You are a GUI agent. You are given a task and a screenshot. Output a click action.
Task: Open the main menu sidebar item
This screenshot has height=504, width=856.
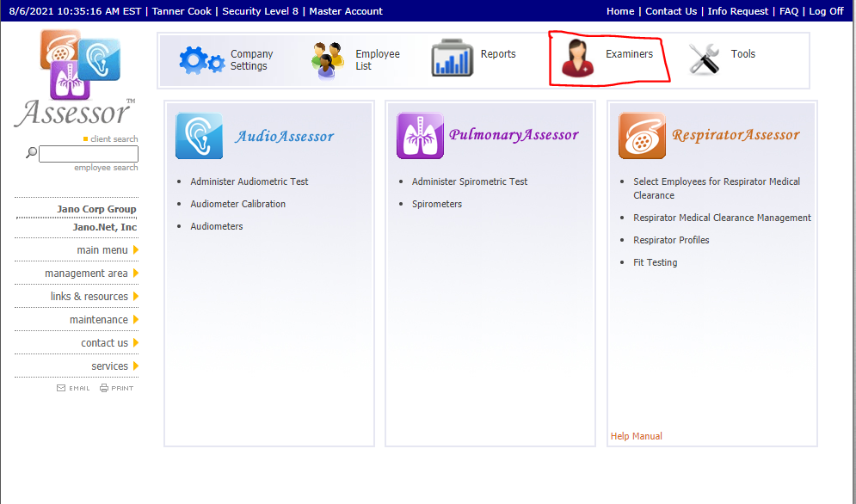(102, 250)
